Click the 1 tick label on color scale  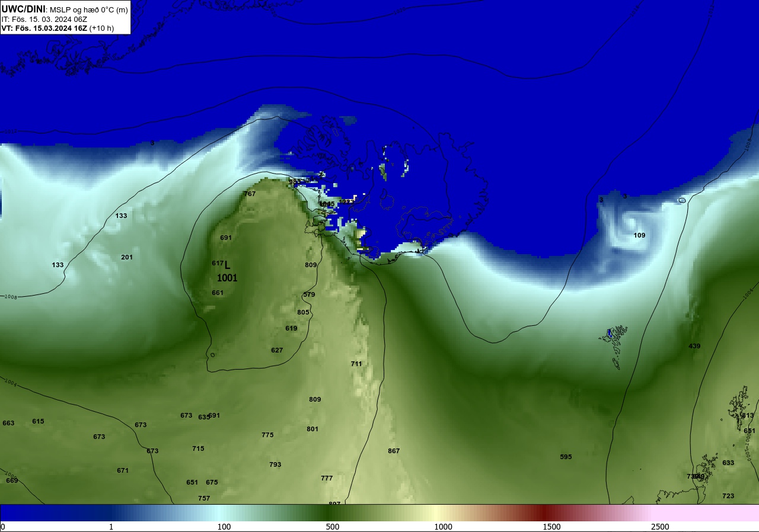[111, 527]
